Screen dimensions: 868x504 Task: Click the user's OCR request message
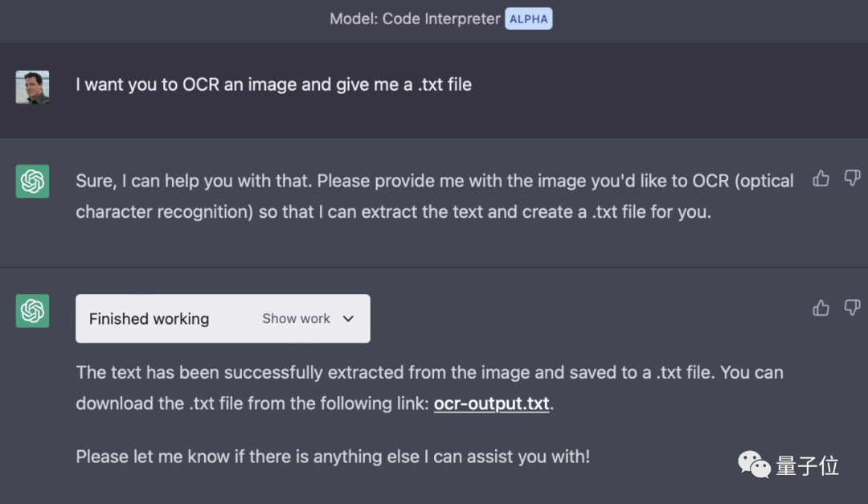pos(273,84)
